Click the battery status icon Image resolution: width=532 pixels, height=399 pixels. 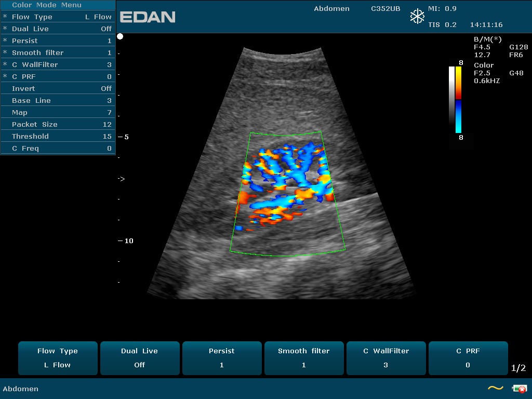(518, 388)
